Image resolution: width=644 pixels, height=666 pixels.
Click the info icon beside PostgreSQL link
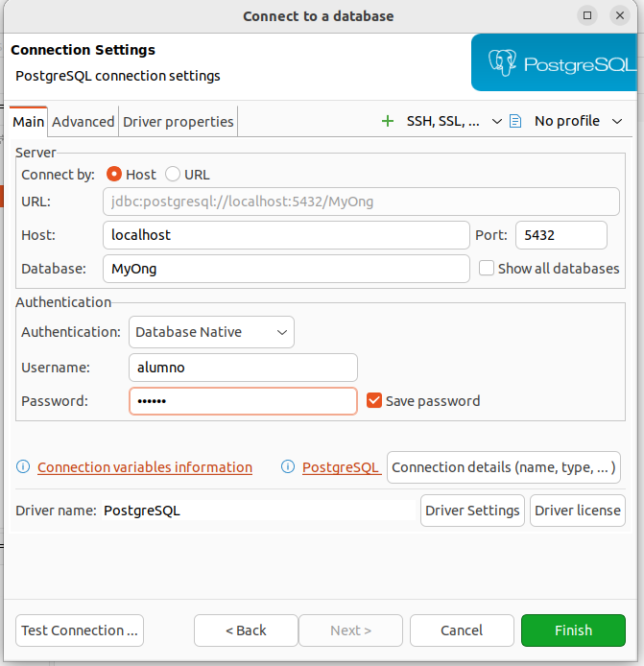(x=287, y=467)
